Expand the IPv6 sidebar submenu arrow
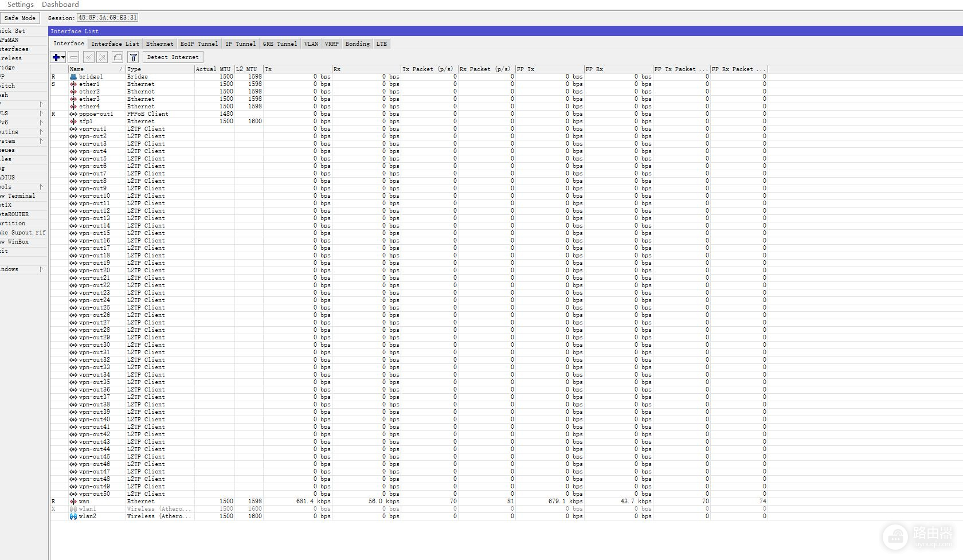This screenshot has height=560, width=963. tap(41, 123)
